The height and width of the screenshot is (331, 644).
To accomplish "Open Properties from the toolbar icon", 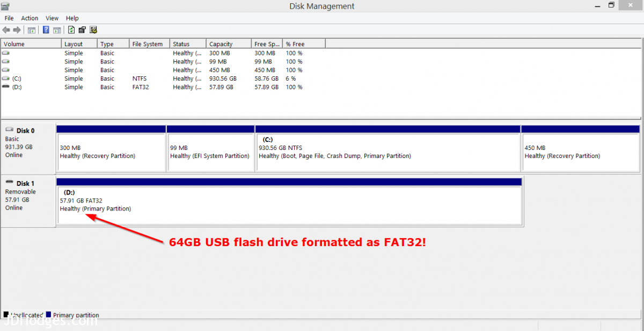I will click(82, 30).
